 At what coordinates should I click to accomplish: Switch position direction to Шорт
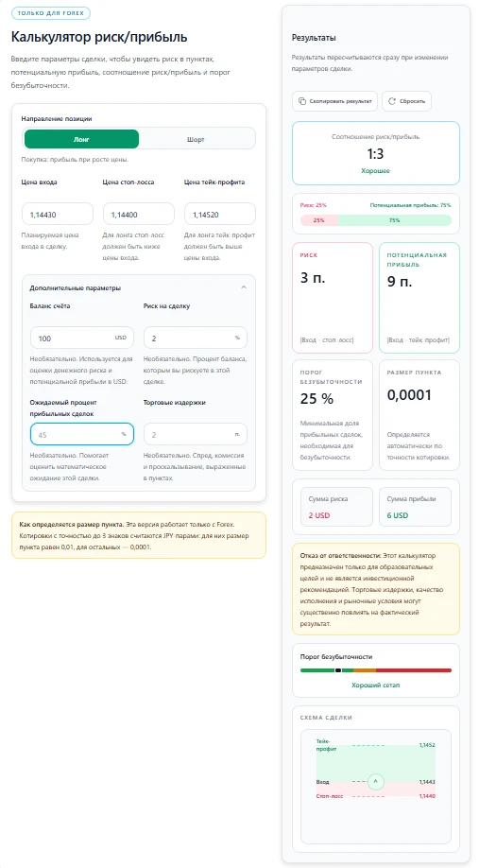196,139
